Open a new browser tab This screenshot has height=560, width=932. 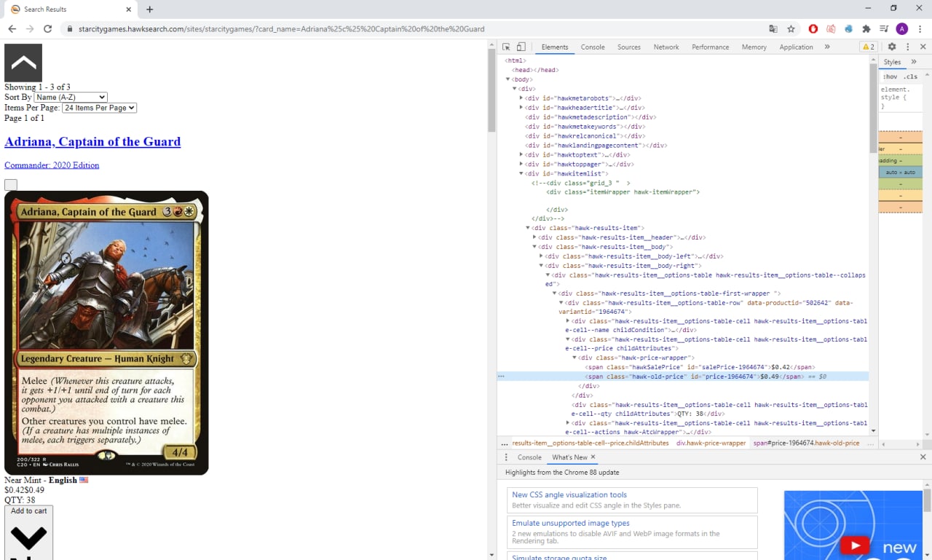(x=150, y=9)
